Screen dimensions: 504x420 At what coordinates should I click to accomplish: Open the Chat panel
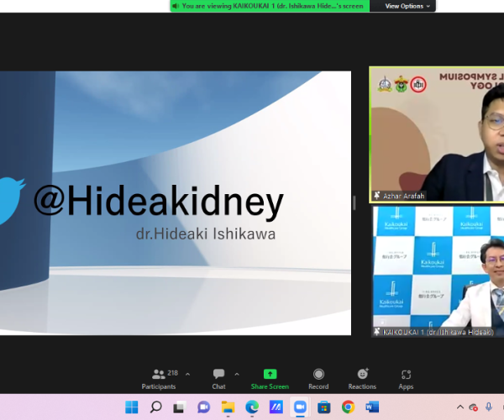pyautogui.click(x=218, y=379)
